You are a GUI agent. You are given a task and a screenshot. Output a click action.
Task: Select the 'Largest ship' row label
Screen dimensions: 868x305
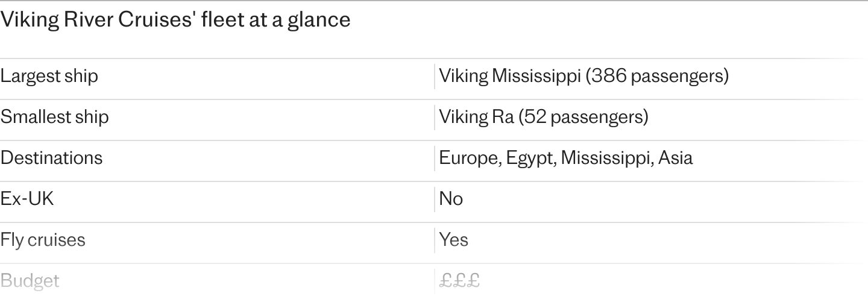tap(49, 77)
